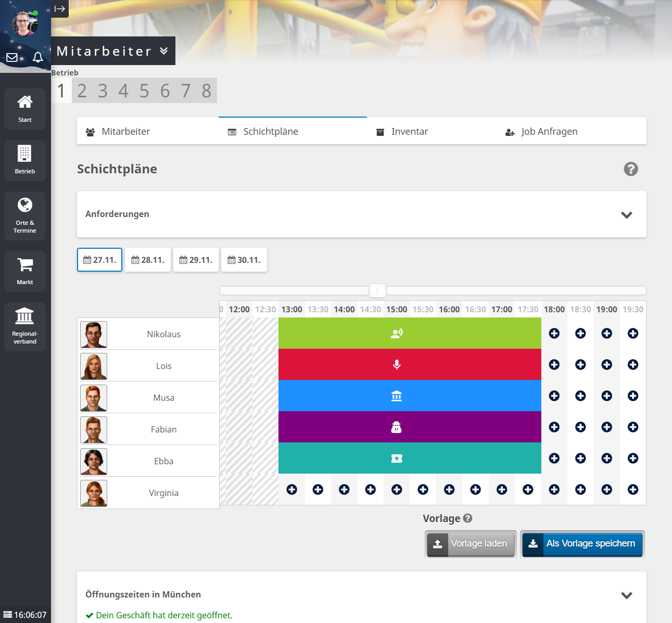
Task: Click the timeline horizontal slider handle
Action: point(377,290)
